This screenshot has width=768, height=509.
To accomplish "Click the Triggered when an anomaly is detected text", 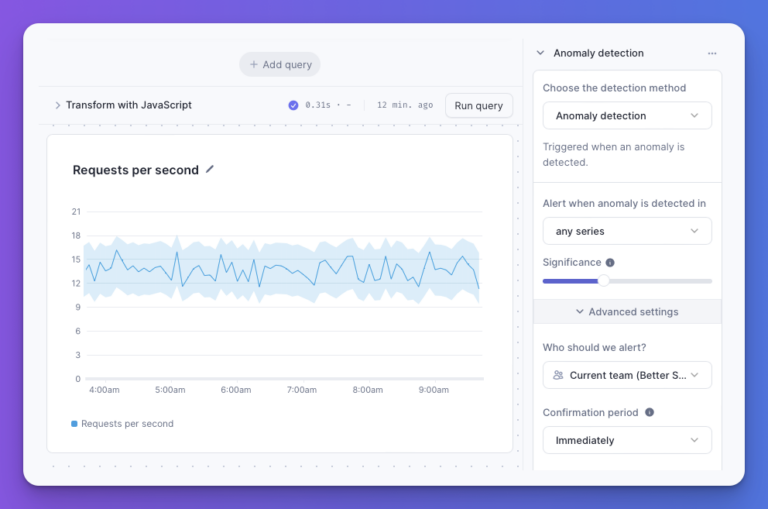I will (613, 154).
